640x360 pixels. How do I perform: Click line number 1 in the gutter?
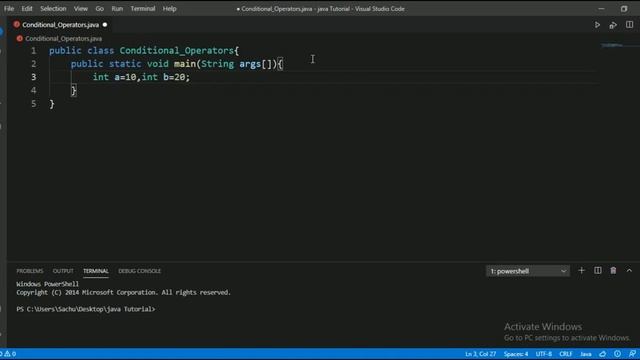point(33,51)
